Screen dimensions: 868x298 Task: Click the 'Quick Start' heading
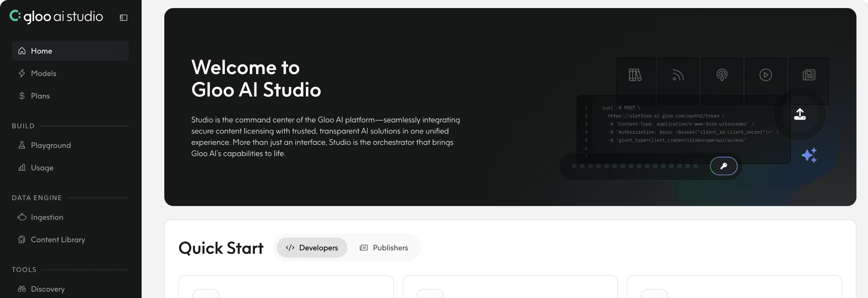[221, 248]
